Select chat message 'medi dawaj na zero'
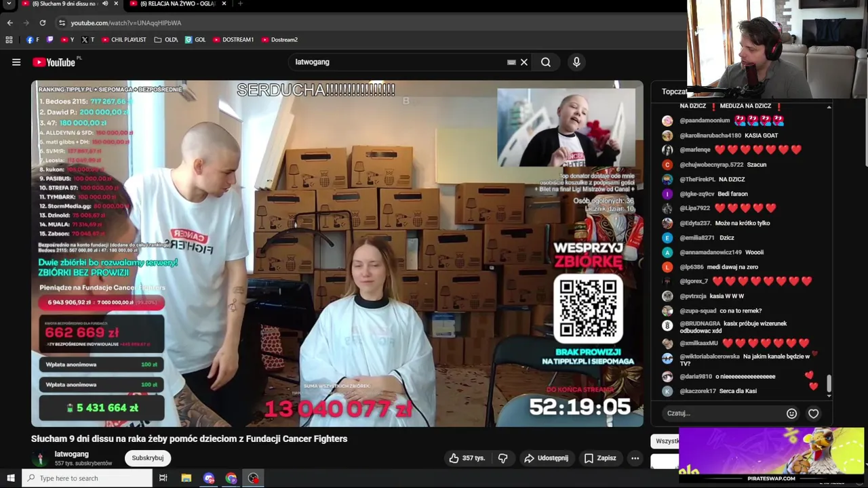The image size is (868, 488). point(732,267)
